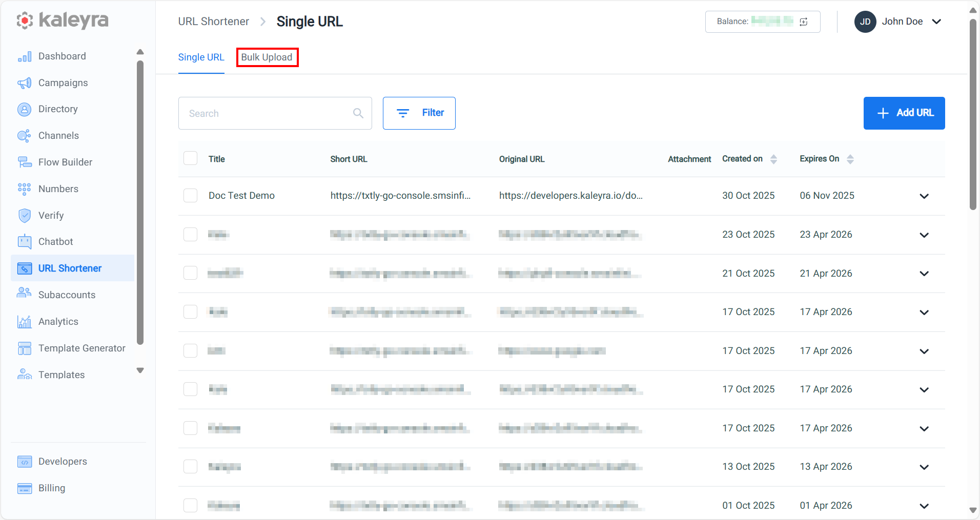Expand the 01 Oct 2025 row details
The width and height of the screenshot is (980, 520).
924,506
